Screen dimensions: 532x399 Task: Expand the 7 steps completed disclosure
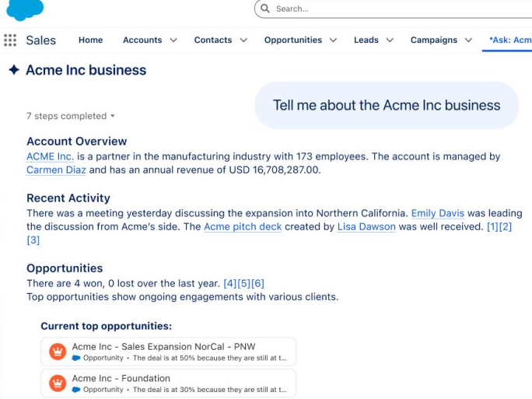pos(71,116)
